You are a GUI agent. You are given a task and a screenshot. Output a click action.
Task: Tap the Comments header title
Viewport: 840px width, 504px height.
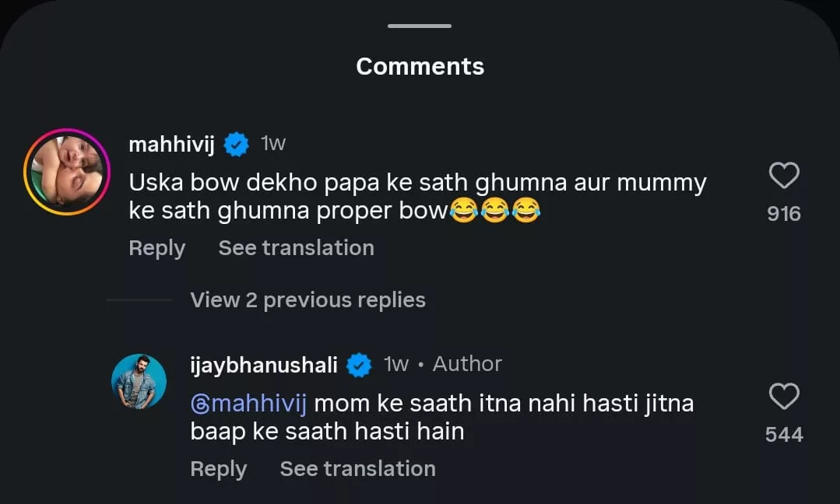click(420, 67)
